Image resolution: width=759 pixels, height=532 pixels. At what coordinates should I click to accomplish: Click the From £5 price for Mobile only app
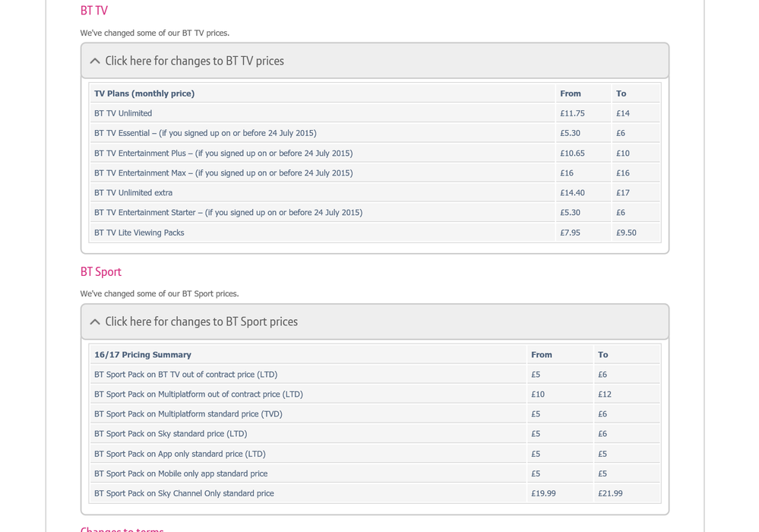coord(536,474)
